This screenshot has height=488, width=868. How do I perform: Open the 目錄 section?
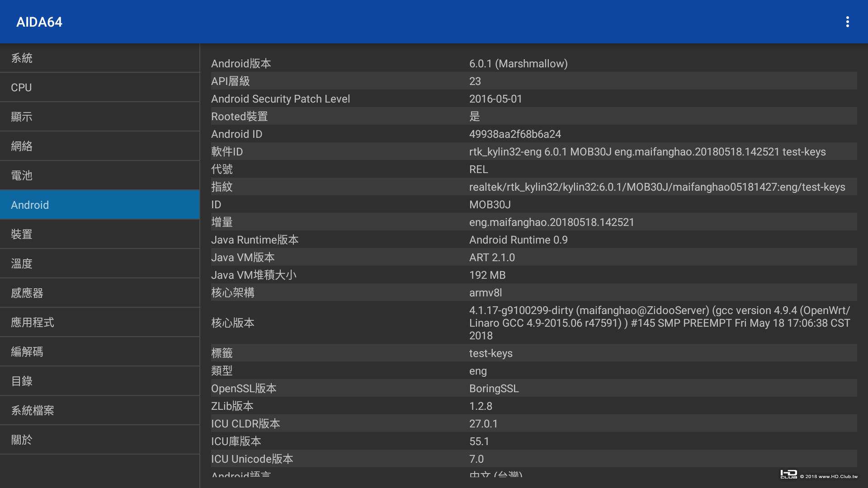99,381
